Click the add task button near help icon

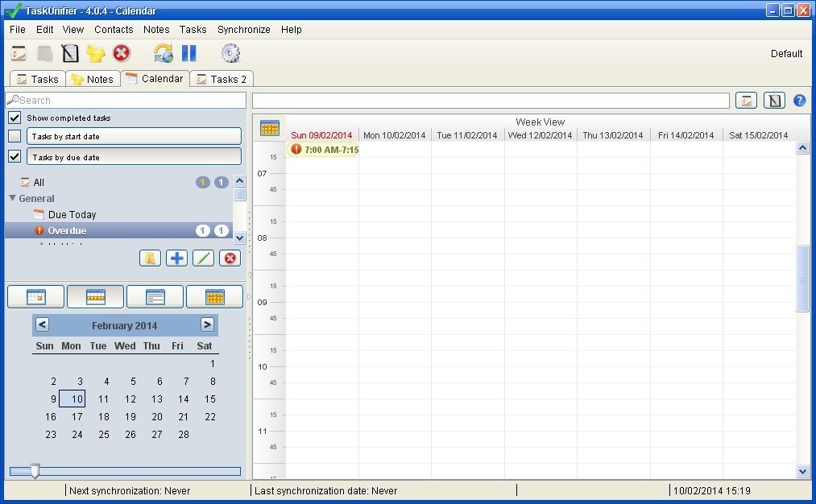click(x=746, y=101)
